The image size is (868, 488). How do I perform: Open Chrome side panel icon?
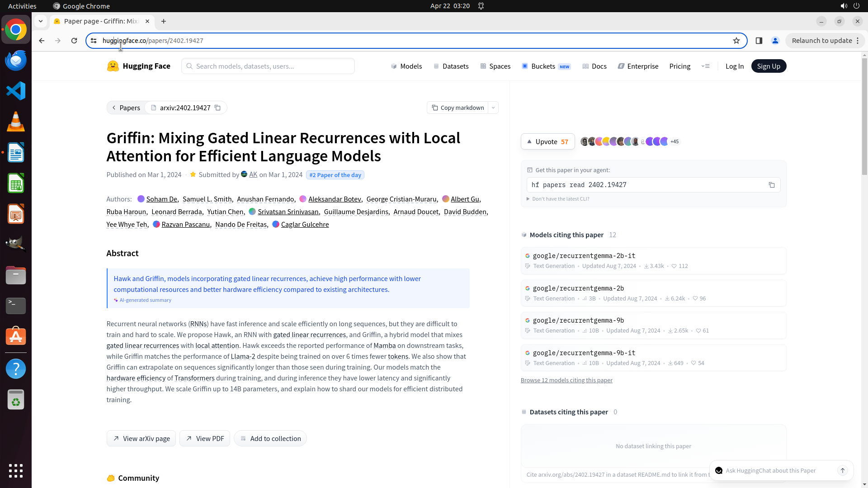(759, 41)
